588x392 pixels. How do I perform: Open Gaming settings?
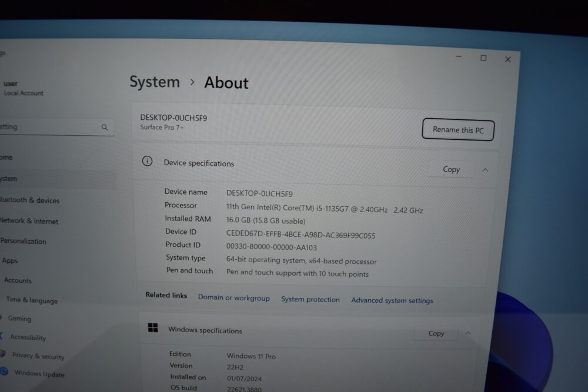pos(19,318)
